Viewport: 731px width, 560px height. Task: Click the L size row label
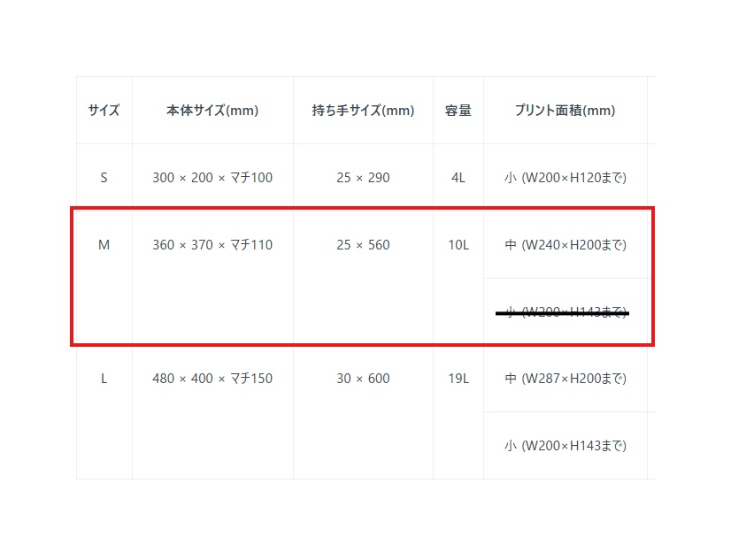click(x=104, y=379)
